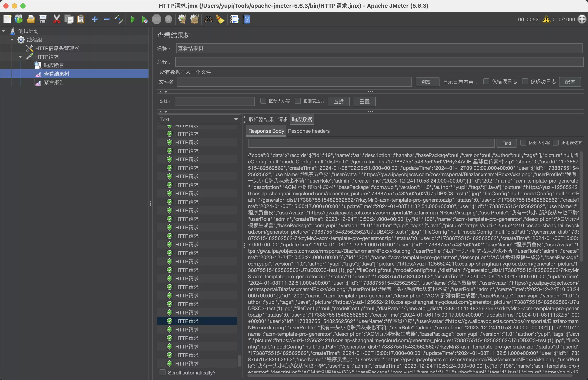Screen dimensions: 588x380
Task: Toggle the search panel collapse arrows
Action: [163, 111]
